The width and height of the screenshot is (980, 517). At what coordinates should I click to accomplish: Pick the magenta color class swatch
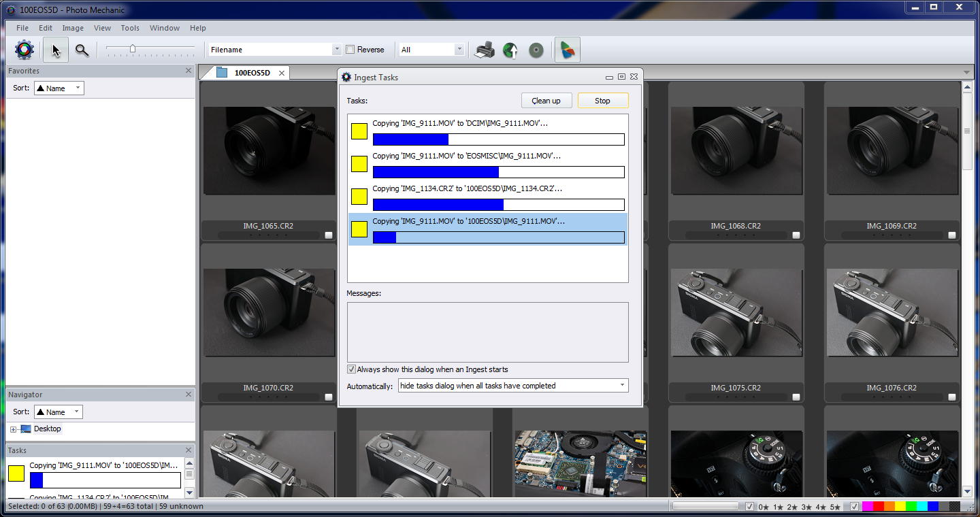tap(868, 507)
